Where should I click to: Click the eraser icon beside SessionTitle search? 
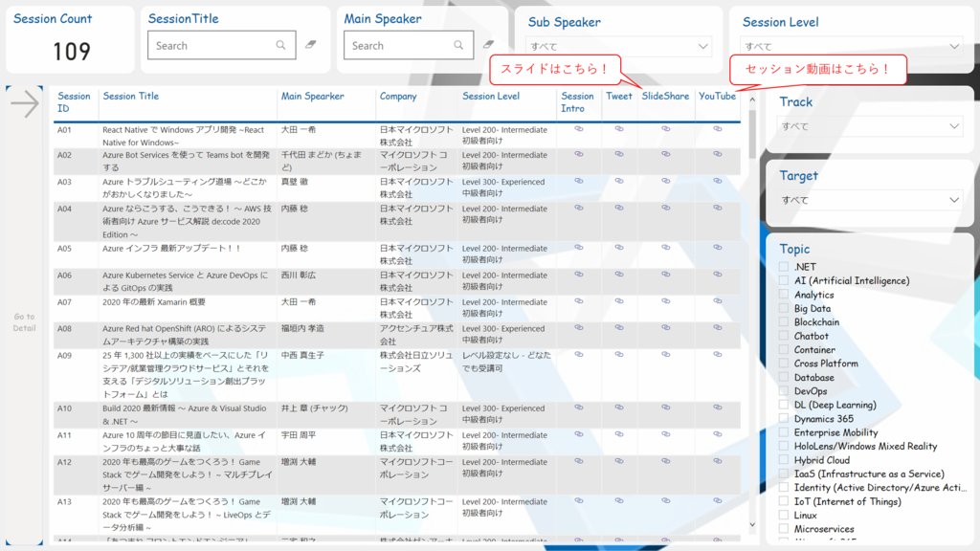[x=310, y=45]
